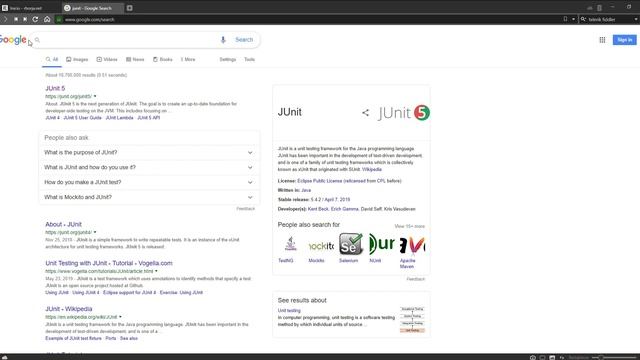Click the share icon in JUnit knowledge panel
The image size is (640, 360).
(365, 113)
